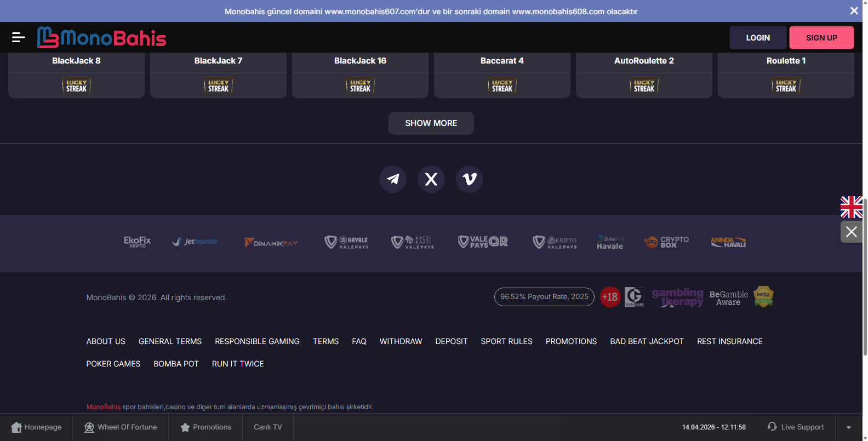Open the X (Twitter) social icon

coord(431,179)
